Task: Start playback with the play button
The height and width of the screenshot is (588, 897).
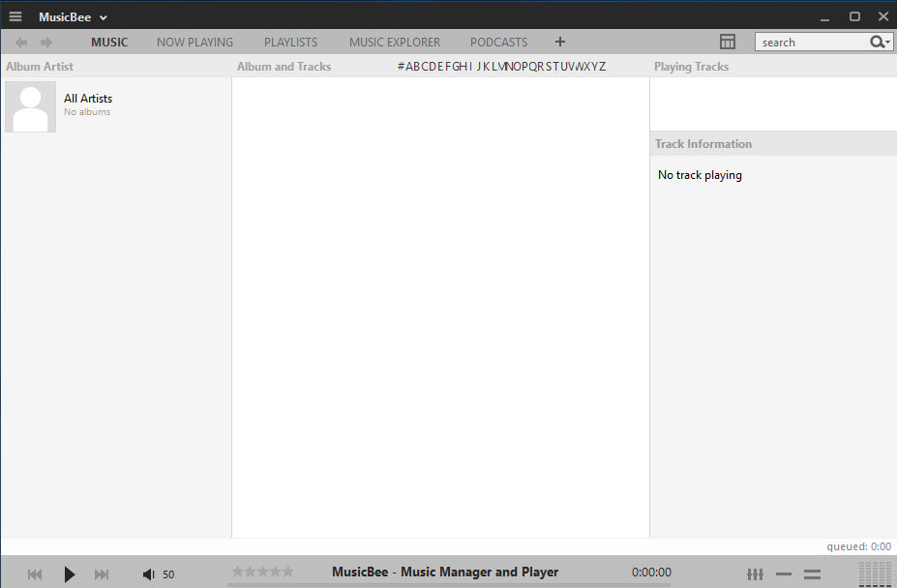Action: tap(70, 574)
